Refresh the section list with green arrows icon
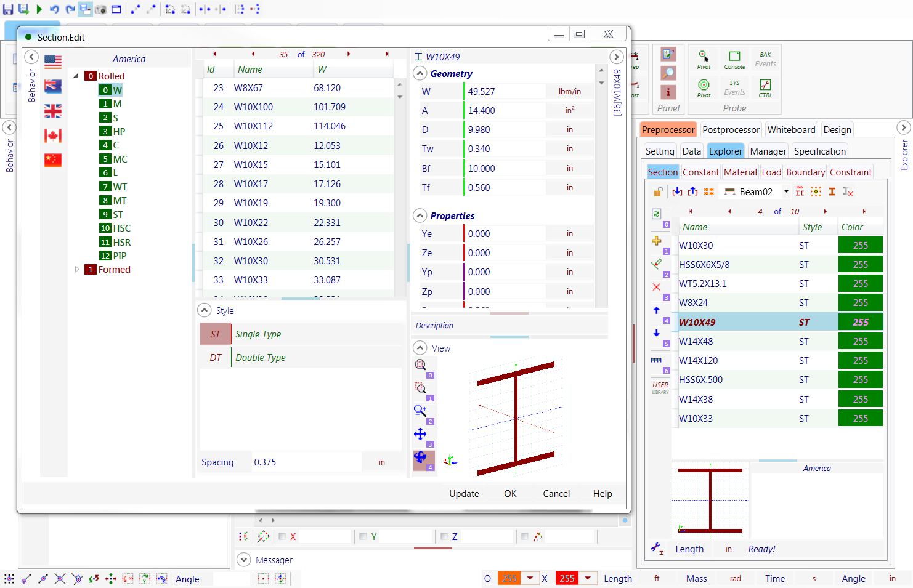Viewport: 913px width, 588px height. [657, 214]
